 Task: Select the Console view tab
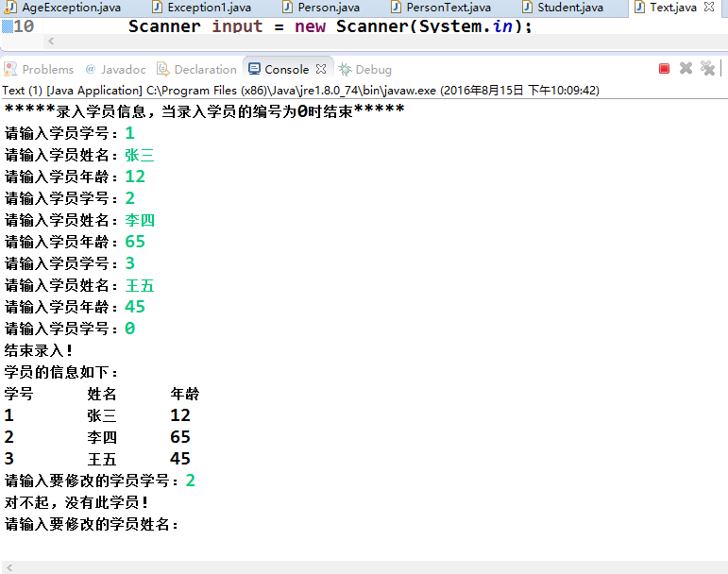pyautogui.click(x=287, y=70)
